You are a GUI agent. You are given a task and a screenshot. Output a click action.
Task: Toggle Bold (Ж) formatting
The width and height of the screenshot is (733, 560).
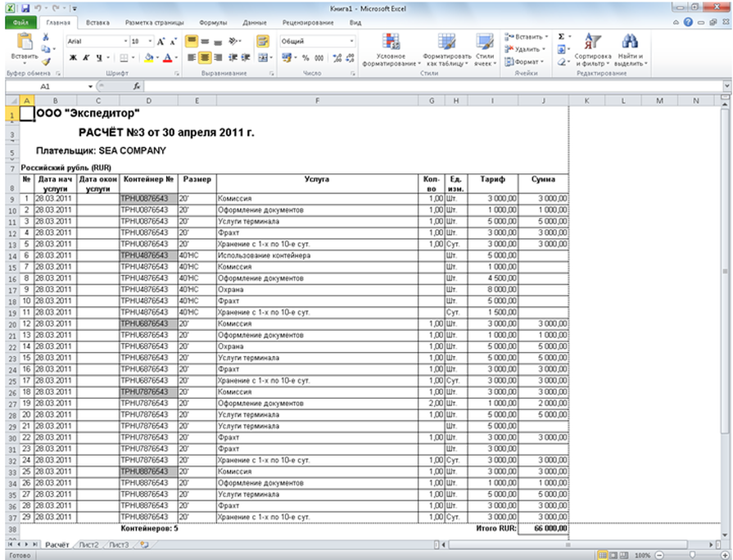click(x=73, y=57)
